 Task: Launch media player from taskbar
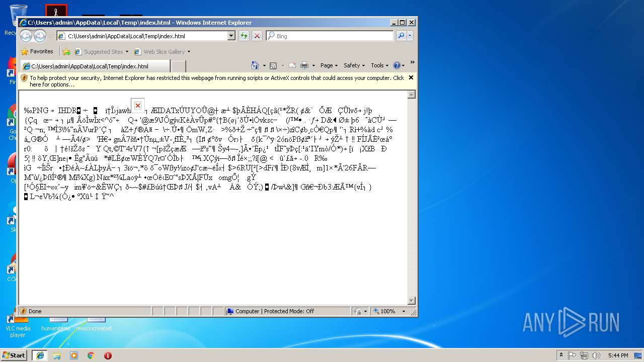tap(74, 355)
